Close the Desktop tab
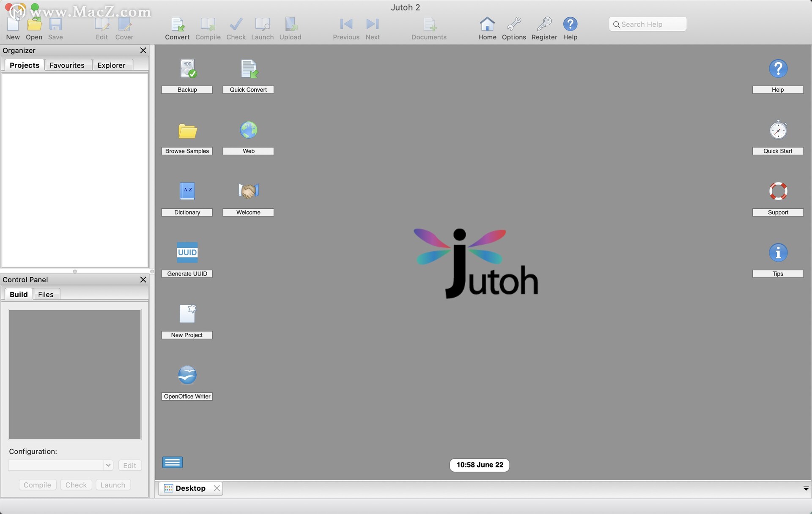The width and height of the screenshot is (812, 514). (x=217, y=488)
